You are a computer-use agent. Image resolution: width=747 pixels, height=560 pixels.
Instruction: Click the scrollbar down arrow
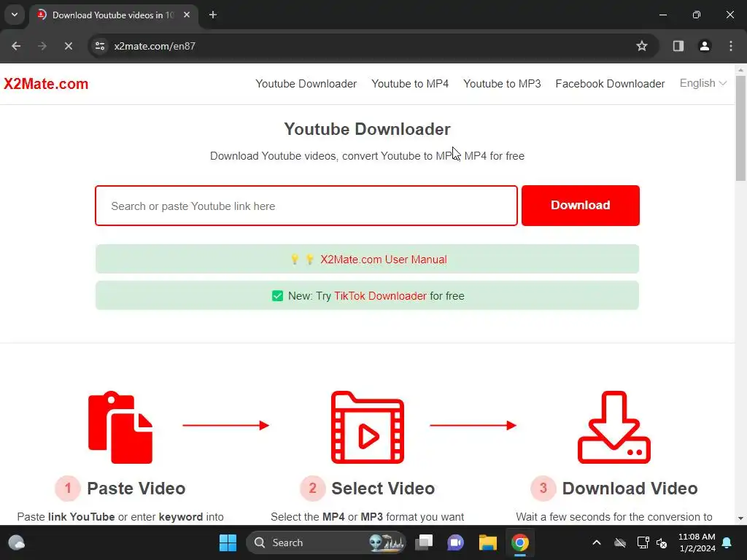coord(740,518)
